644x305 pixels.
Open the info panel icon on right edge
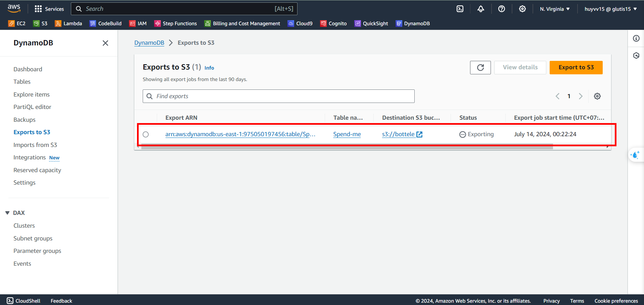click(636, 38)
